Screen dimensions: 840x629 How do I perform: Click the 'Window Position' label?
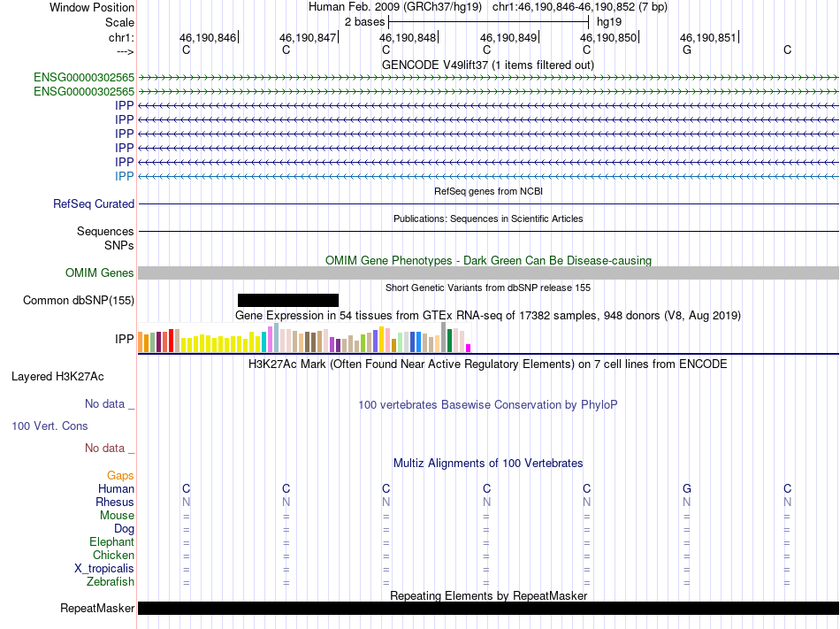click(92, 7)
